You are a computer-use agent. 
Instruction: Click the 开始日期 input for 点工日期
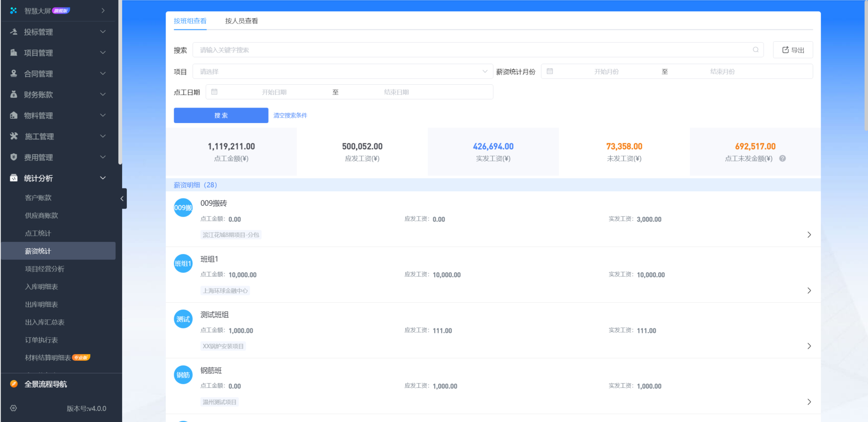[275, 92]
